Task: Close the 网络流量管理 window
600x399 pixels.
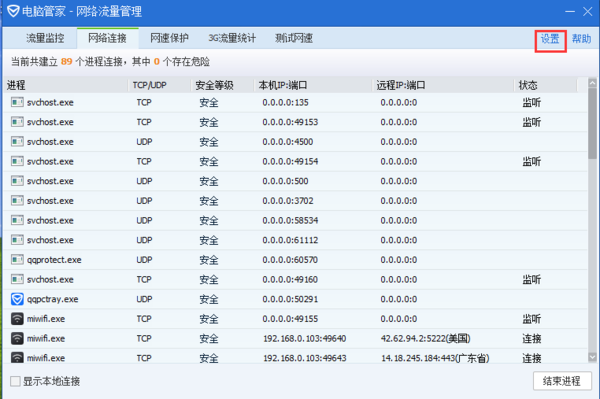Action: point(588,11)
